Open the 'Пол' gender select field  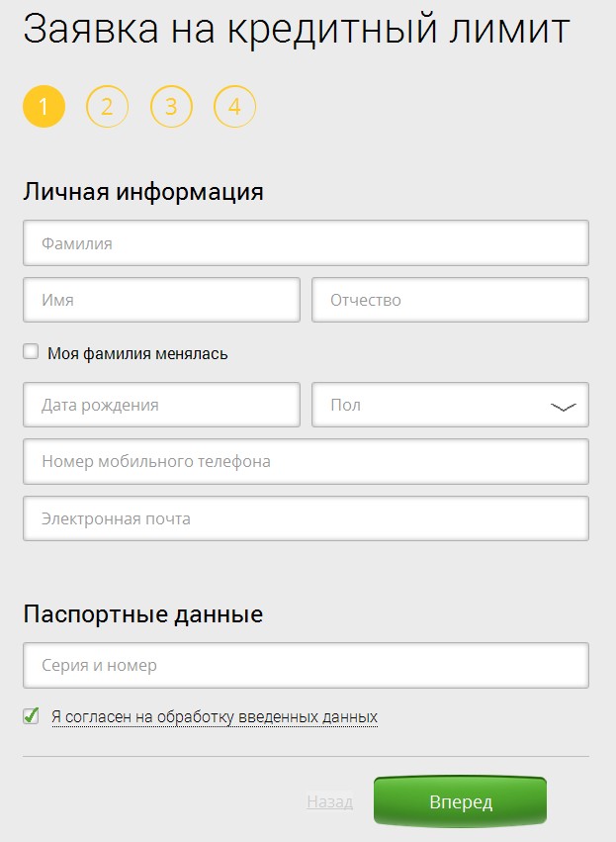coord(435,405)
